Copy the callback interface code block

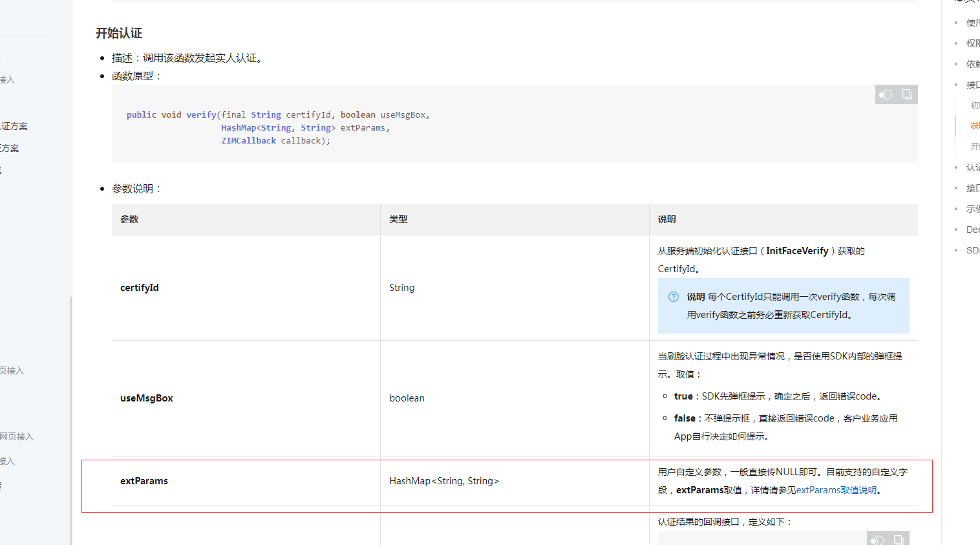(x=899, y=540)
